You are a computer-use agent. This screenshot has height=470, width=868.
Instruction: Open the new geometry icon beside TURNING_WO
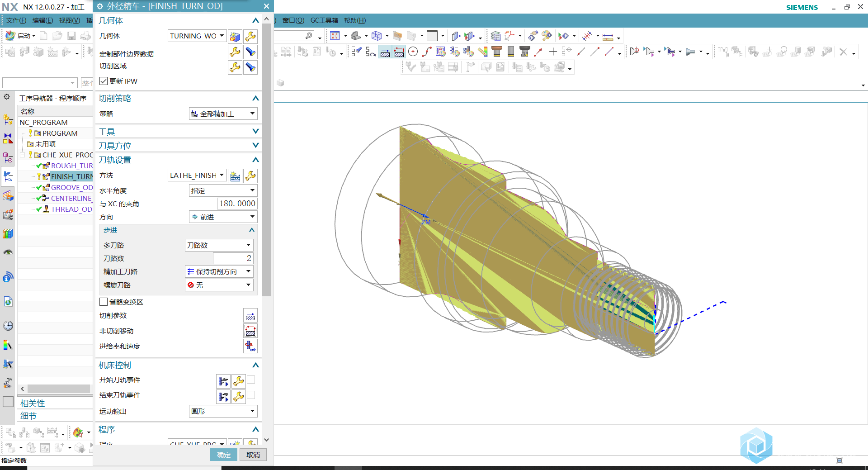click(235, 36)
